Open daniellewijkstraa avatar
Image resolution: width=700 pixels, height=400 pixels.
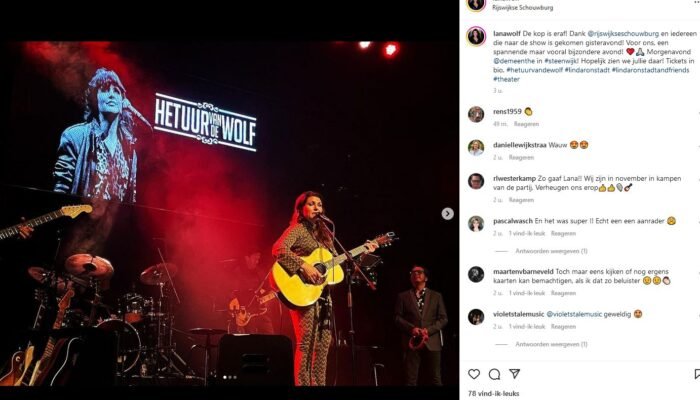click(x=476, y=148)
